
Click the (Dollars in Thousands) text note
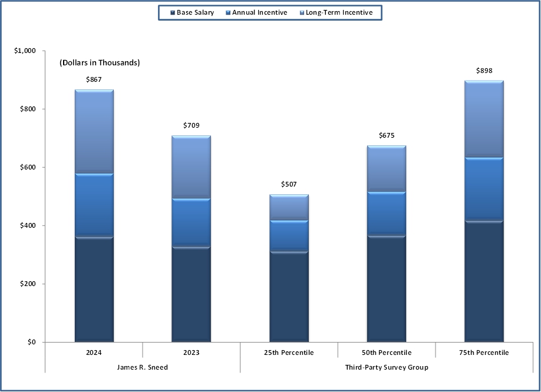(99, 63)
